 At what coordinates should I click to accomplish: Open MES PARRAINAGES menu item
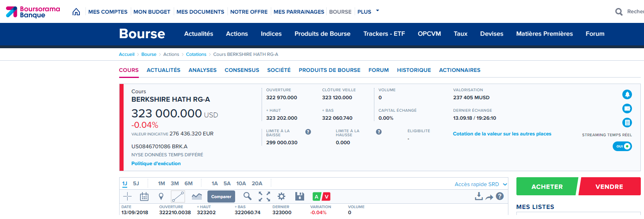click(299, 12)
